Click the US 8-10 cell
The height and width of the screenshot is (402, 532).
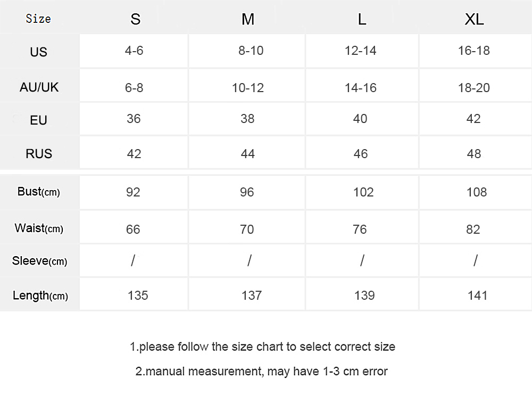[x=251, y=51]
